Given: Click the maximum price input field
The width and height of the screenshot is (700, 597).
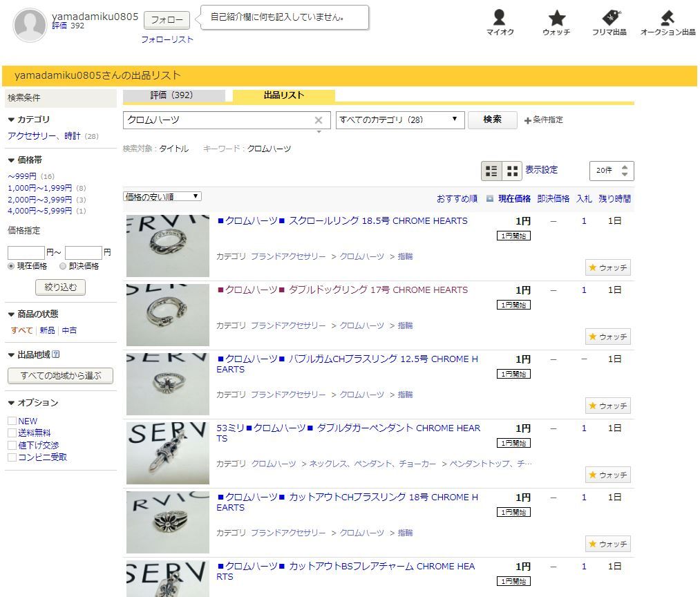Looking at the screenshot, I should pos(84,253).
